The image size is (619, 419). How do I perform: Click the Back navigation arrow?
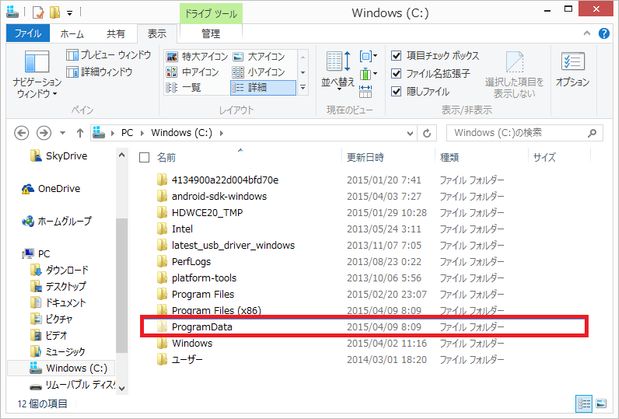tap(21, 133)
